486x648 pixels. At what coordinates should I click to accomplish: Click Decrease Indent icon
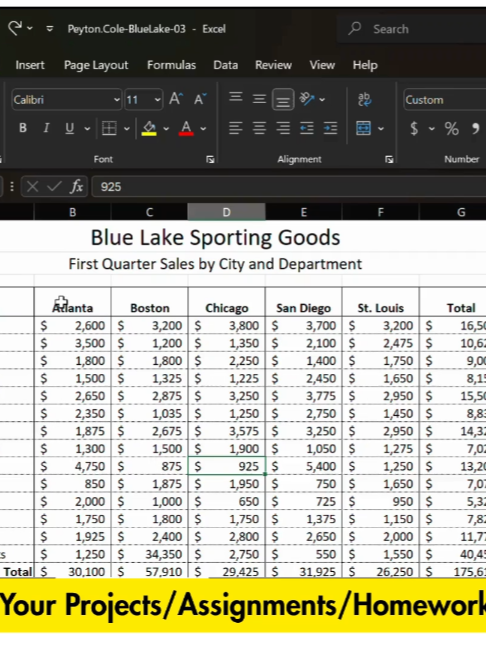pos(307,128)
